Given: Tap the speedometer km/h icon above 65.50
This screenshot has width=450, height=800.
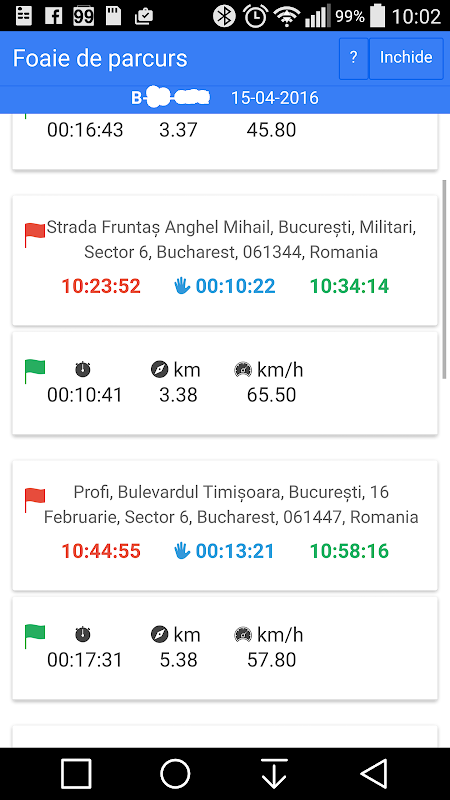Looking at the screenshot, I should click(x=243, y=369).
